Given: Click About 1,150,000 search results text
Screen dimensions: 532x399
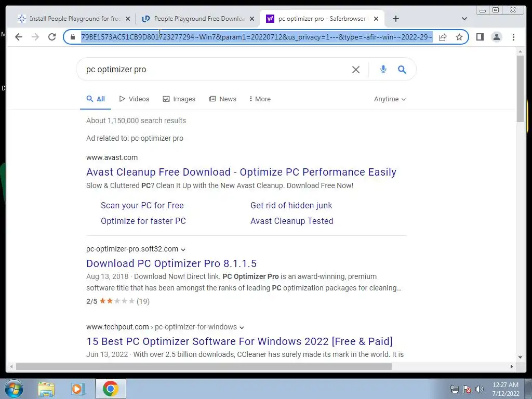Looking at the screenshot, I should click(x=136, y=121).
